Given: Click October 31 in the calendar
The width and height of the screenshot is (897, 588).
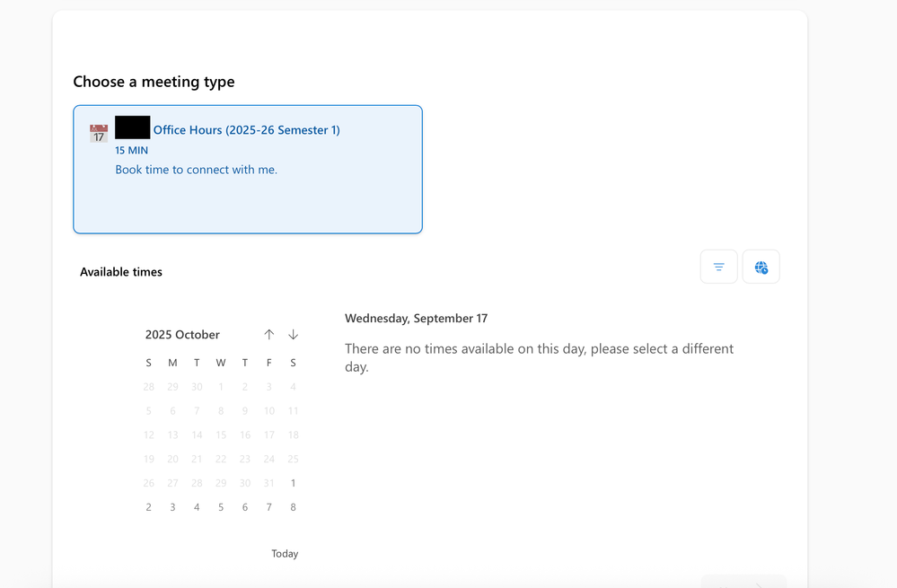Looking at the screenshot, I should point(268,483).
